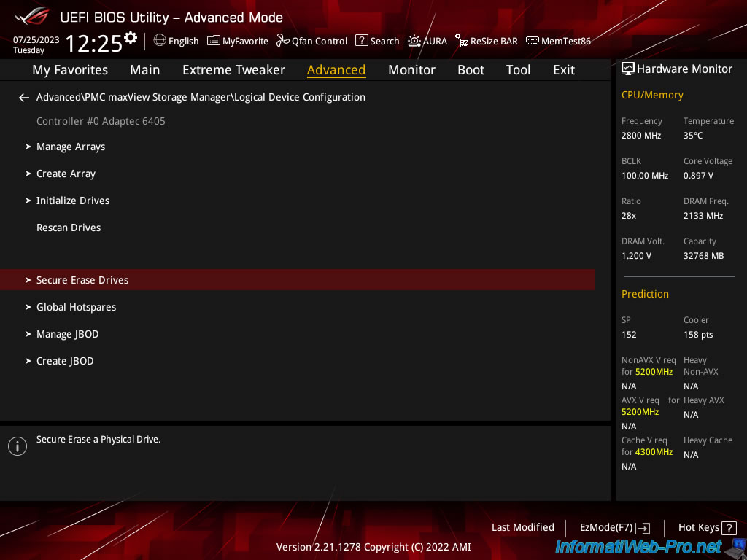Click the MyFavorite list icon
The image size is (747, 560).
click(214, 41)
